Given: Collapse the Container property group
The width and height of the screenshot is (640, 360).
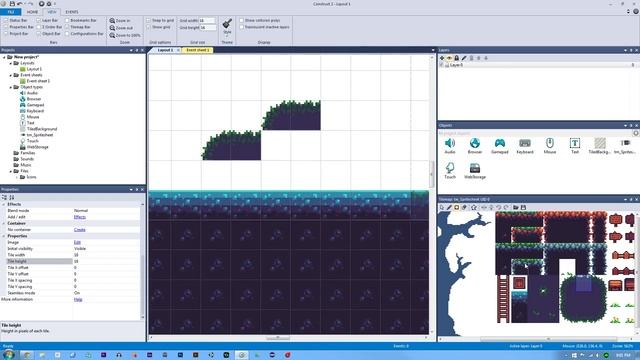Looking at the screenshot, I should click(x=4, y=223).
